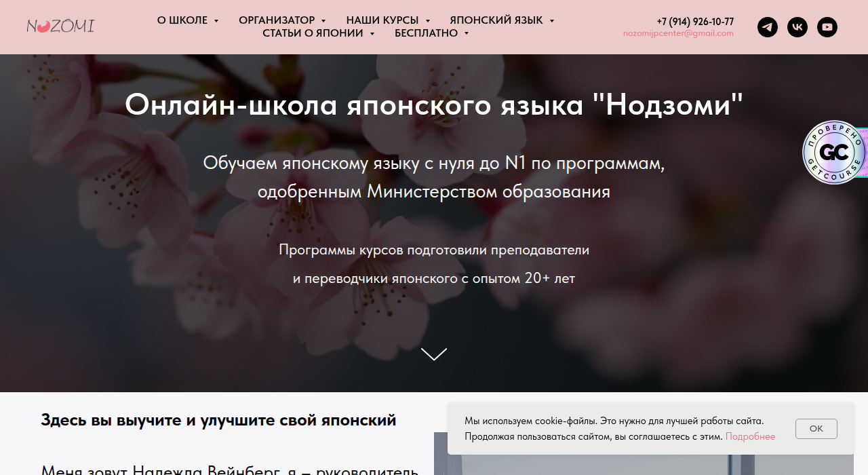Open the Подробнее cookie policy link
This screenshot has width=868, height=475.
tap(750, 436)
